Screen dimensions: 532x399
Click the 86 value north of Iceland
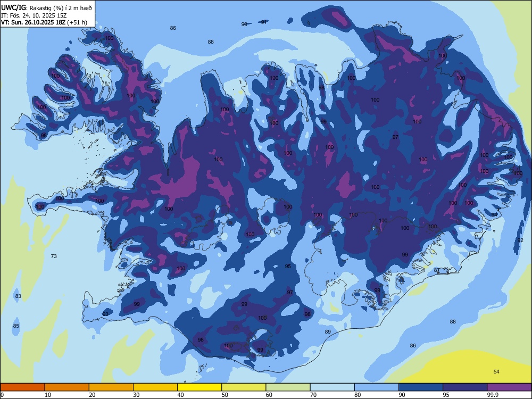(173, 28)
